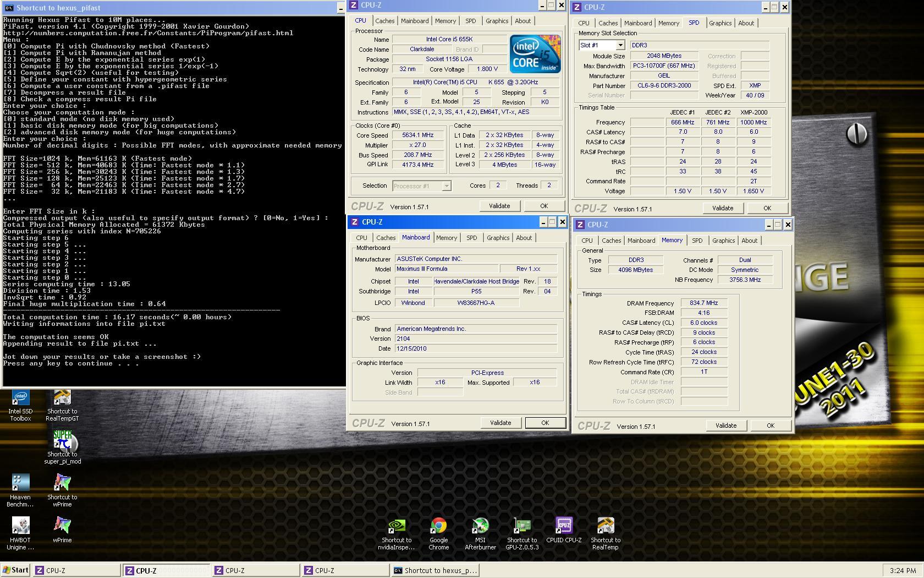
Task: Click CPU-Z title icon in Mainboard window
Action: [355, 222]
